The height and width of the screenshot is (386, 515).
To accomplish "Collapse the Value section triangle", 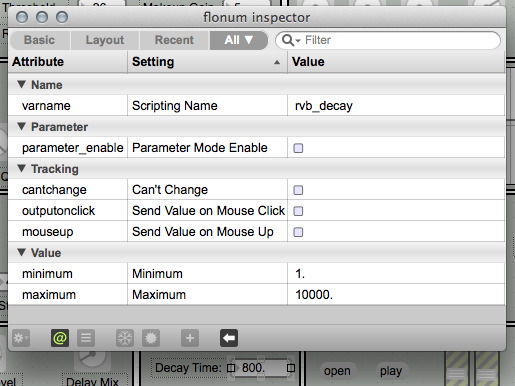I will [22, 252].
